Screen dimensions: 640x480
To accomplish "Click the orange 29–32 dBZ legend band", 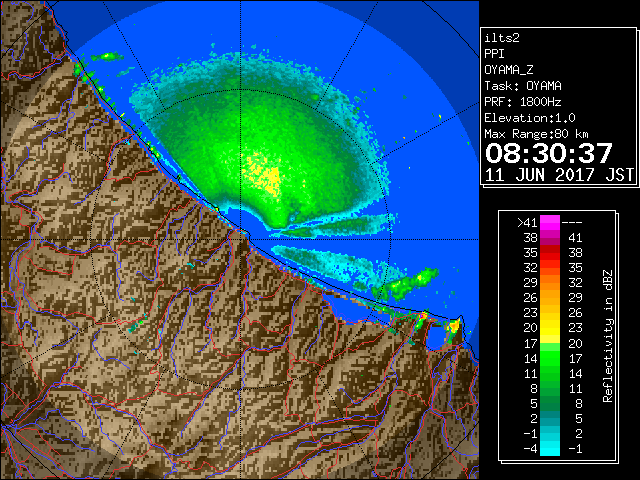I will 550,282.
